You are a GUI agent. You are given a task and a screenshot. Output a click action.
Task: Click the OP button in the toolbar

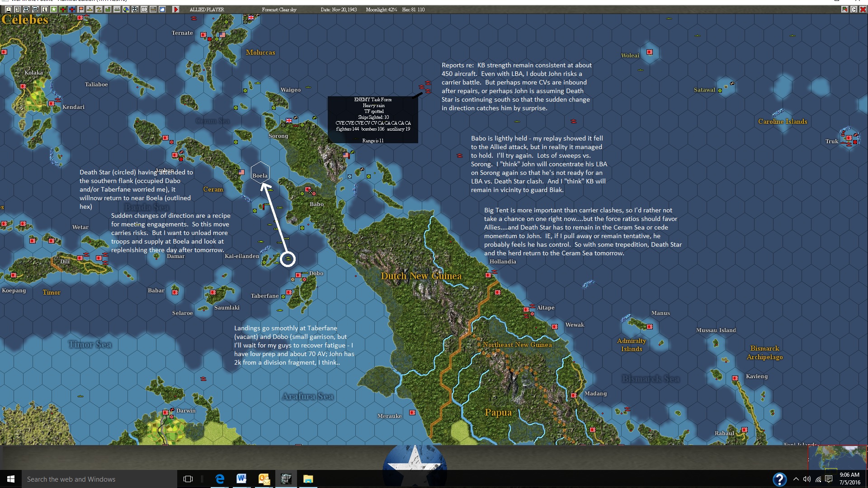pos(144,9)
